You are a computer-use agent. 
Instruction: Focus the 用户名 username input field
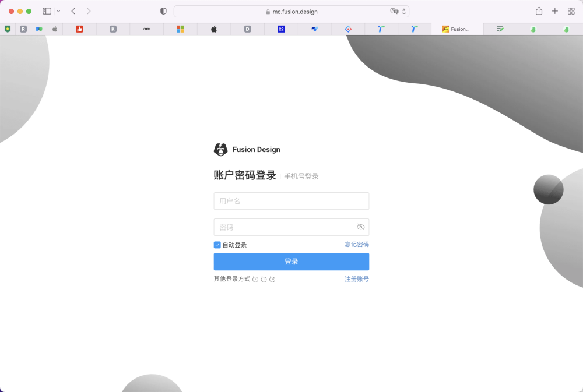291,200
